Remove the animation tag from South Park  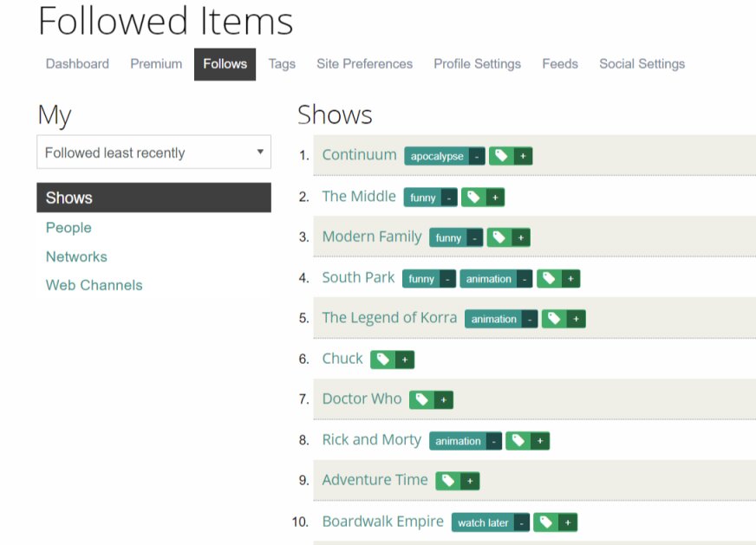(x=525, y=279)
